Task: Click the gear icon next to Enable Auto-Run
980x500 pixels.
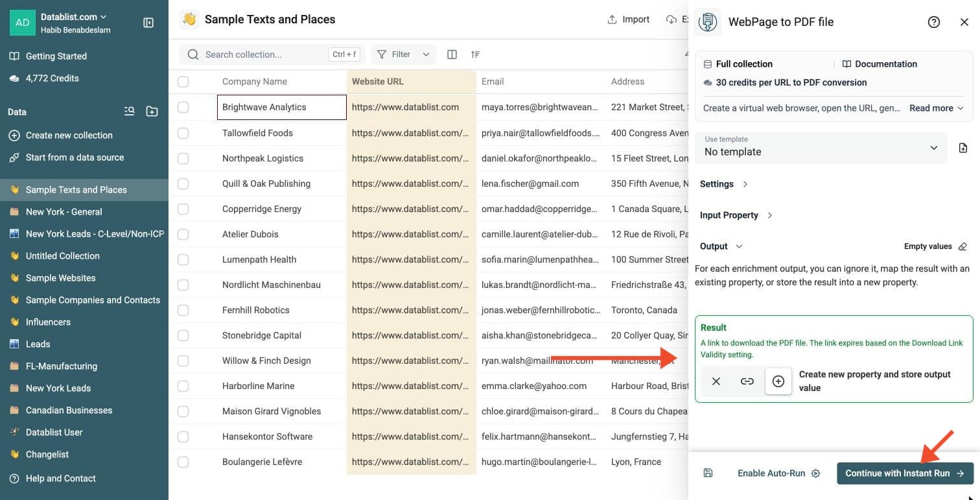Action: (x=816, y=473)
